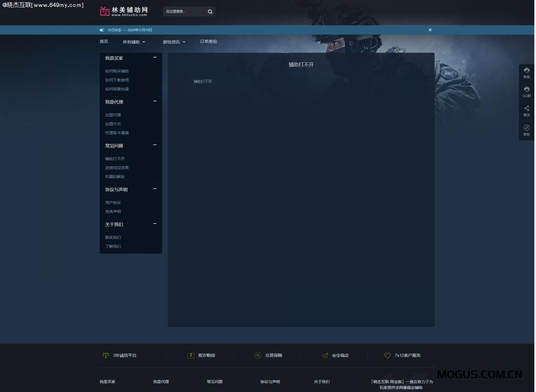Click the speaker announcement icon
The width and height of the screenshot is (536, 392).
click(x=101, y=30)
